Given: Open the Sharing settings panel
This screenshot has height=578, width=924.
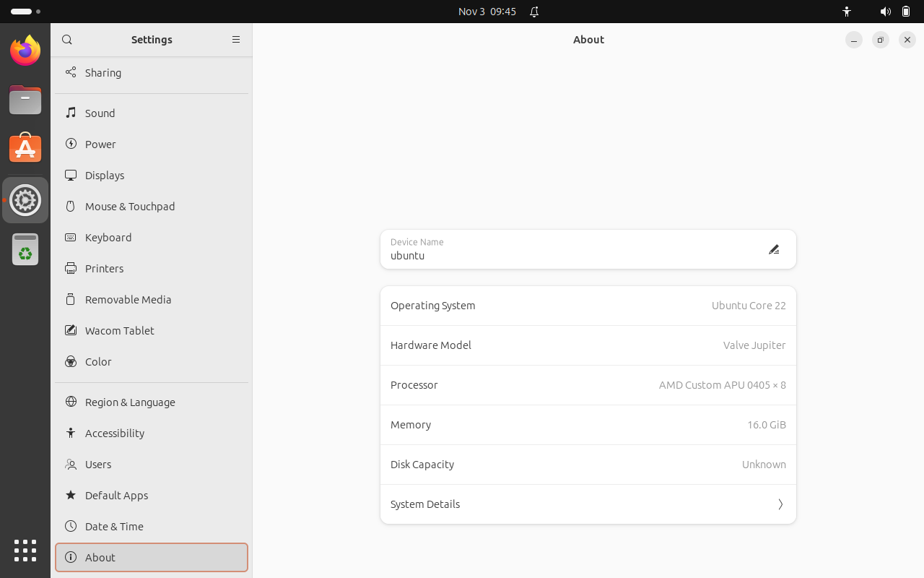Looking at the screenshot, I should click(152, 72).
